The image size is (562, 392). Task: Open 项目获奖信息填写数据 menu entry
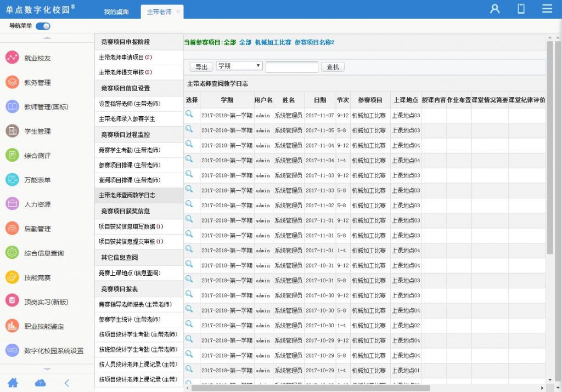point(139,226)
